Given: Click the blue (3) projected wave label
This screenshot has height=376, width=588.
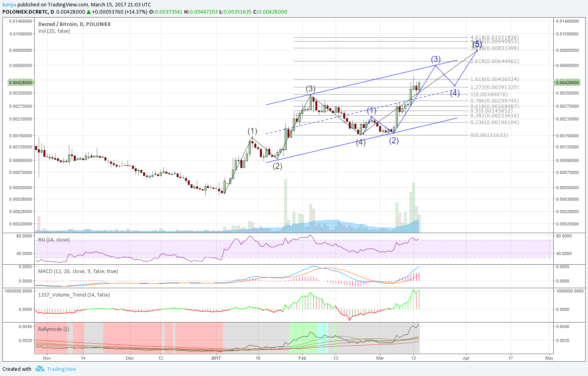Looking at the screenshot, I should click(x=436, y=59).
